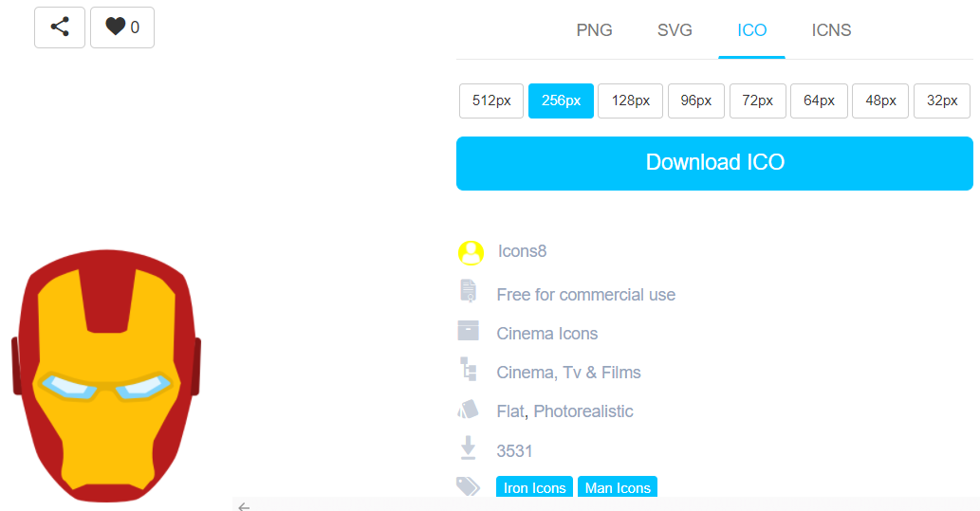The height and width of the screenshot is (511, 980).
Task: Click the 3531 downloads number
Action: [514, 451]
